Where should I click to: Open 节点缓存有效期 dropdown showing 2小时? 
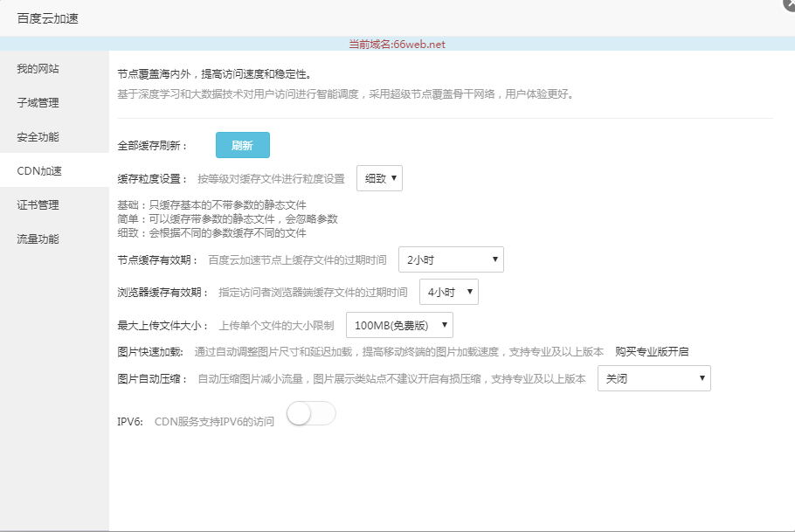[452, 259]
